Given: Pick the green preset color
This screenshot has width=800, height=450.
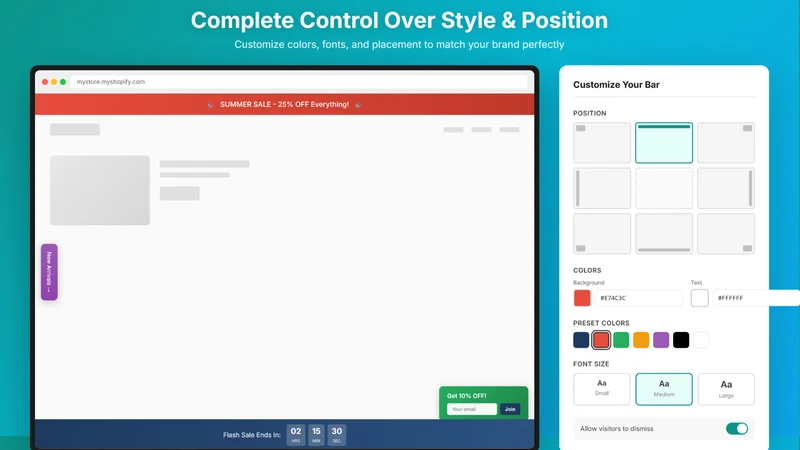Looking at the screenshot, I should pyautogui.click(x=621, y=340).
